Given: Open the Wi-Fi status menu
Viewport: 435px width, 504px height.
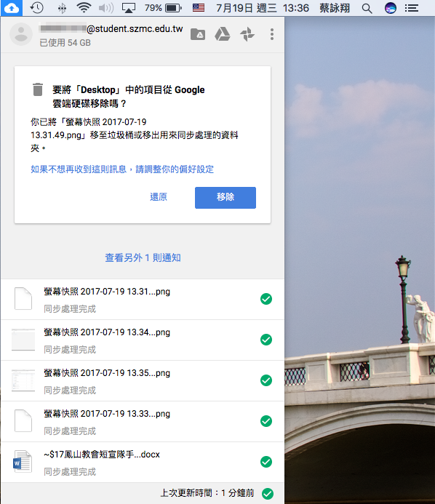Looking at the screenshot, I should (84, 8).
